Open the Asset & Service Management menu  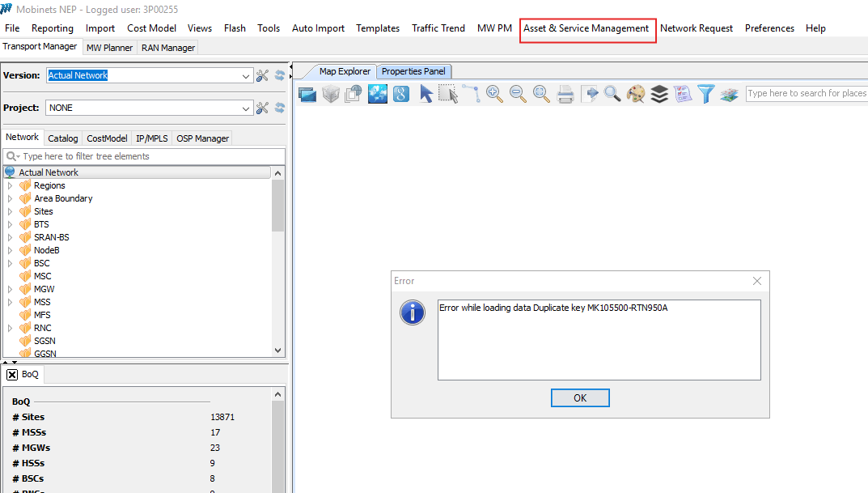coord(586,28)
